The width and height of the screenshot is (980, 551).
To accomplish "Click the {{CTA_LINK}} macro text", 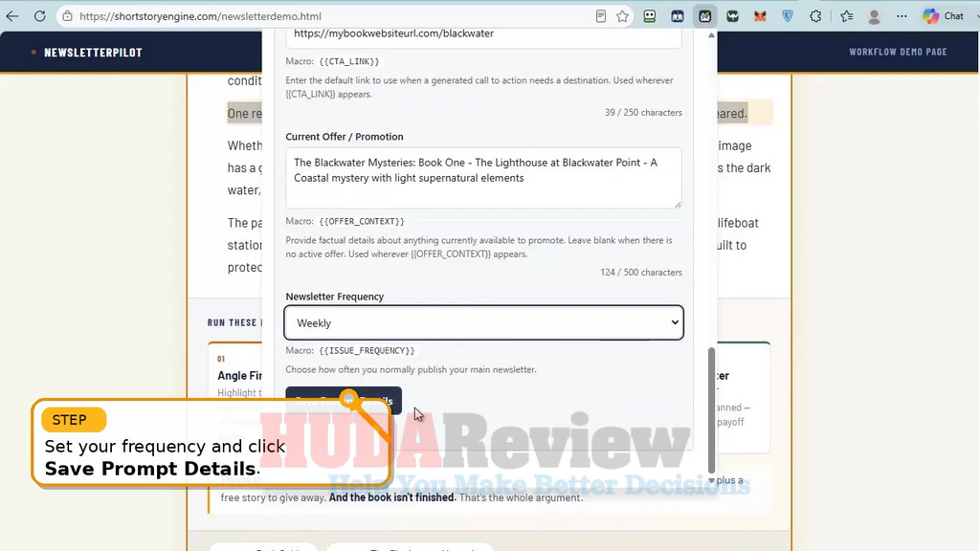I will 348,61.
